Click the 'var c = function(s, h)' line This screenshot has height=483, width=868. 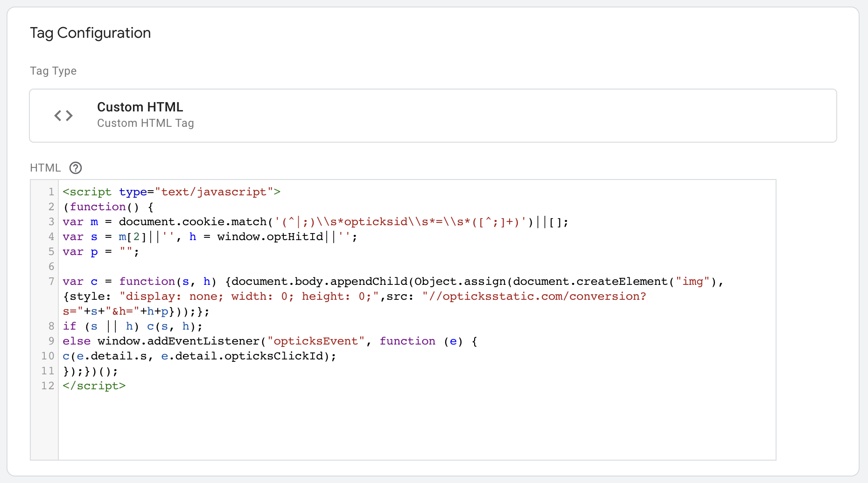[x=393, y=281]
